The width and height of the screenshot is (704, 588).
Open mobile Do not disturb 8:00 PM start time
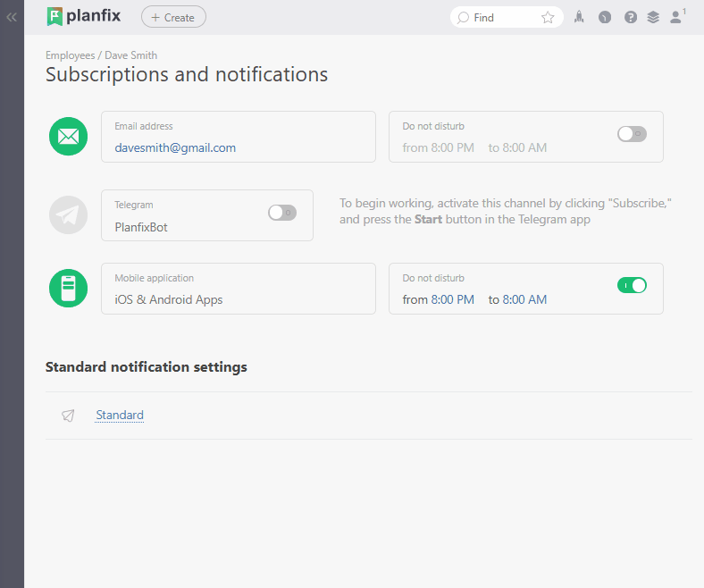click(x=452, y=300)
